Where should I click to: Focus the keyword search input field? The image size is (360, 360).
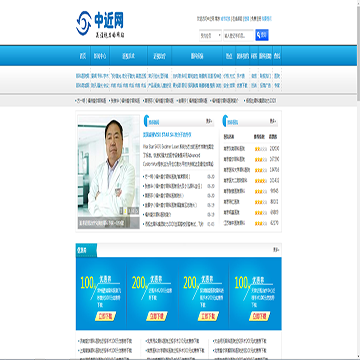(x=238, y=35)
